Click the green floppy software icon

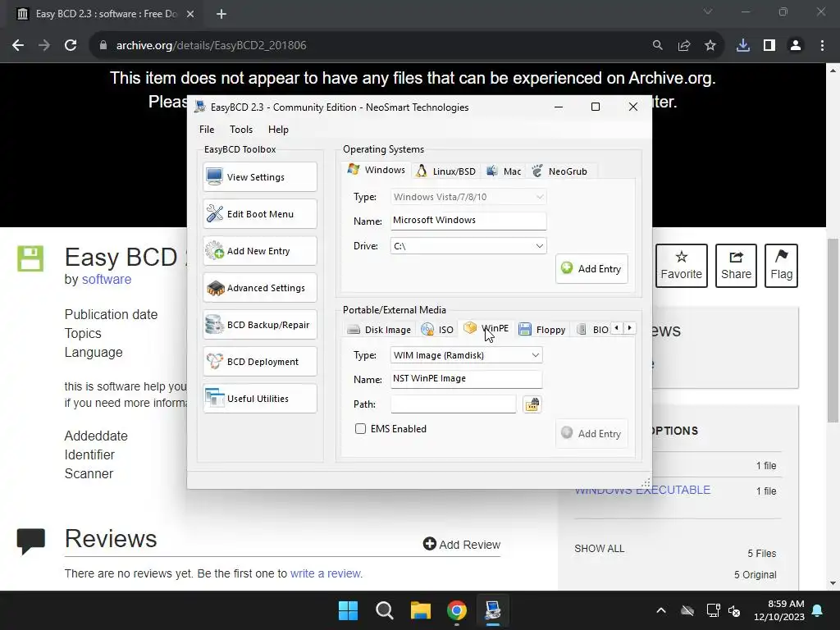tap(30, 258)
